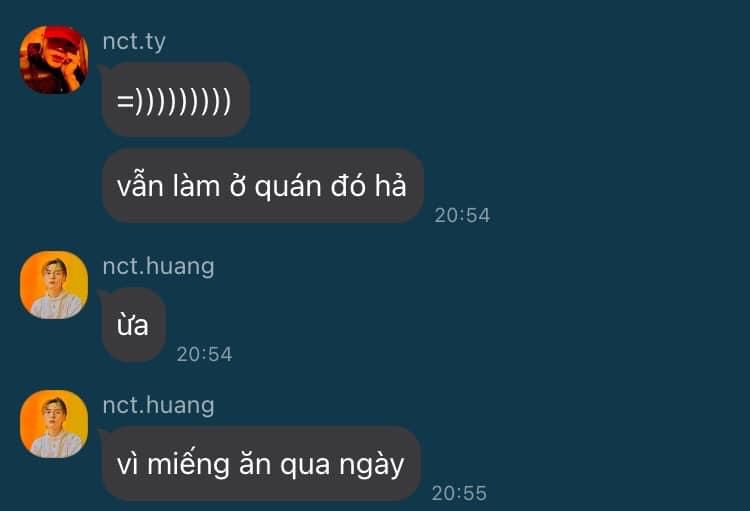This screenshot has height=511, width=750.
Task: Click the nct.ty username label
Action: (134, 42)
